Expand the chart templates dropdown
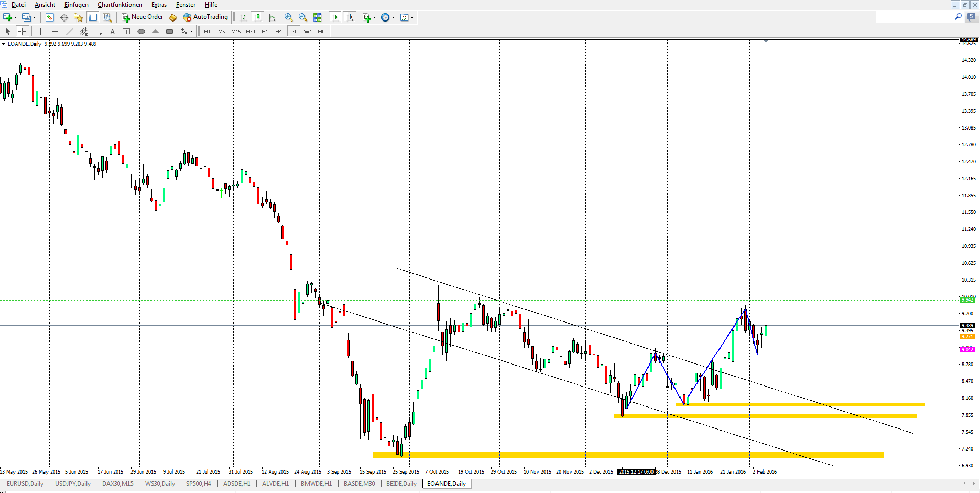The height and width of the screenshot is (493, 980). tap(411, 17)
